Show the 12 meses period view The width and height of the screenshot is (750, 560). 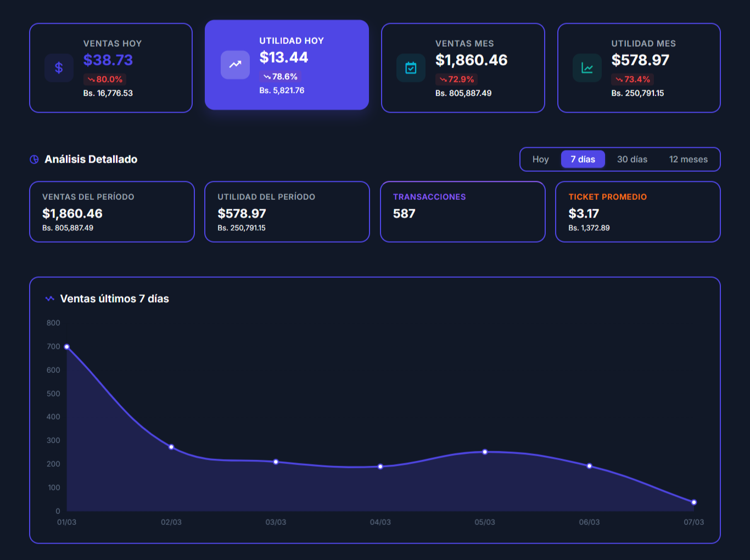pyautogui.click(x=688, y=159)
